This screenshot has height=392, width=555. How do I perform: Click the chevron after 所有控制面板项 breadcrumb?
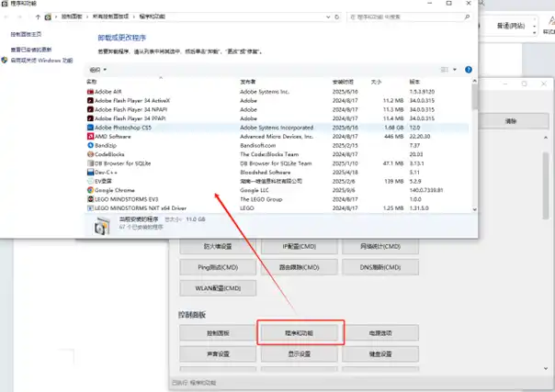[134, 17]
